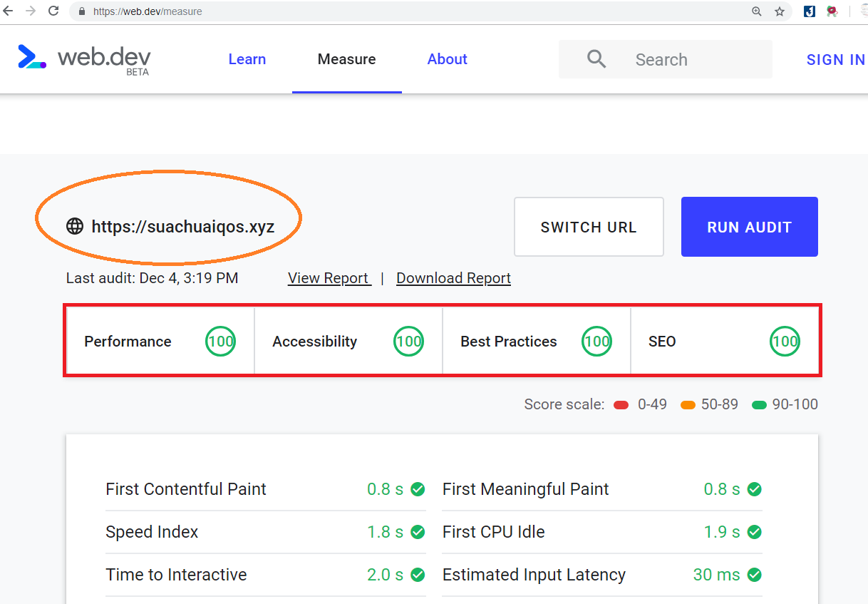The width and height of the screenshot is (868, 604).
Task: Click the checkmark beside First Contentful Paint
Action: coord(417,489)
